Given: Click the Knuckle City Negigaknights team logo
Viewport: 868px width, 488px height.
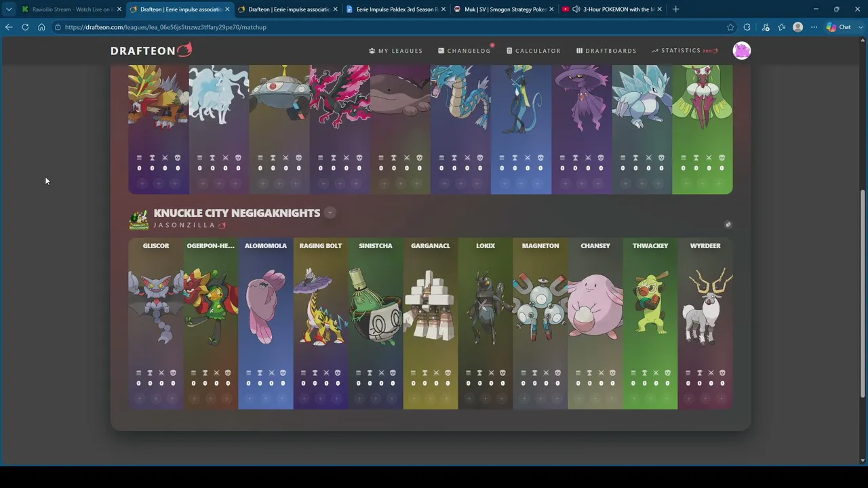Looking at the screenshot, I should point(139,220).
